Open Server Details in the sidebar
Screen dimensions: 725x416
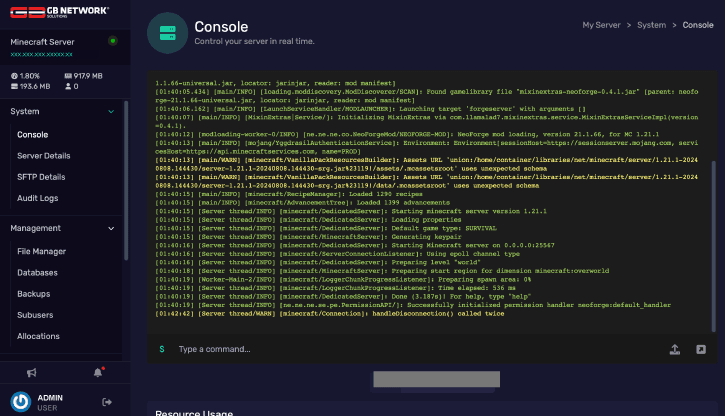(x=44, y=156)
